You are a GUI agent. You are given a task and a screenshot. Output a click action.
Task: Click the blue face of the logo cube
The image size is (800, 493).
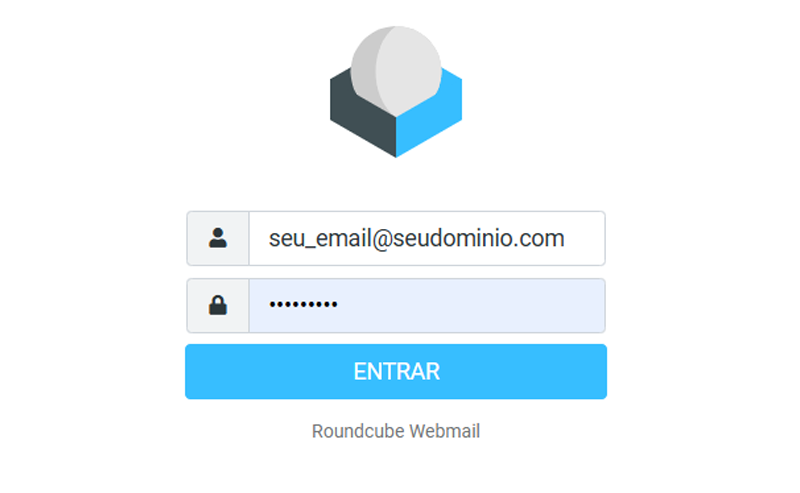coord(431,117)
